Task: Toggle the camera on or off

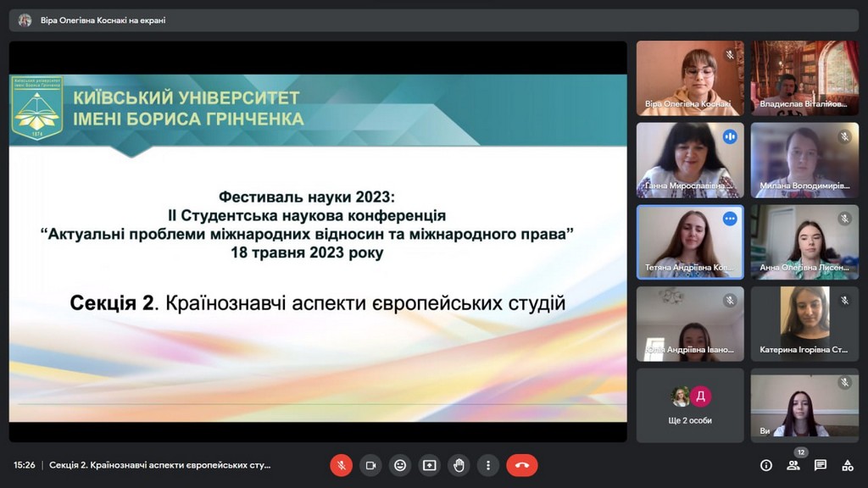Action: 370,465
